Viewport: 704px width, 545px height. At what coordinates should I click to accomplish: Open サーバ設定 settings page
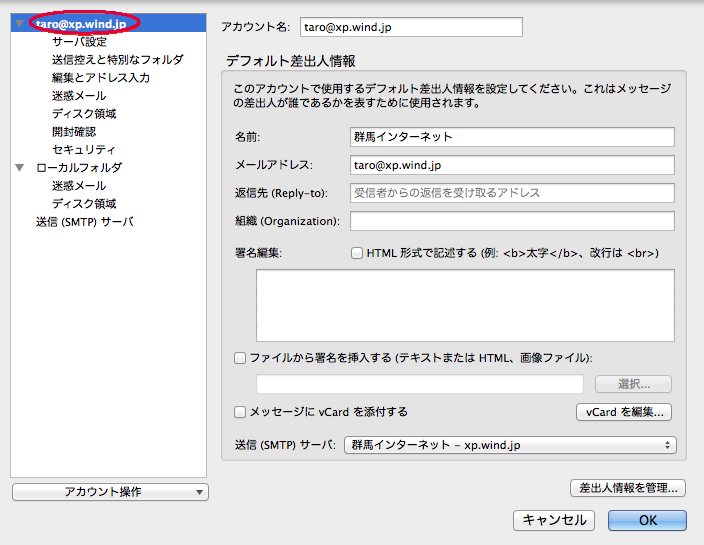pyautogui.click(x=79, y=42)
